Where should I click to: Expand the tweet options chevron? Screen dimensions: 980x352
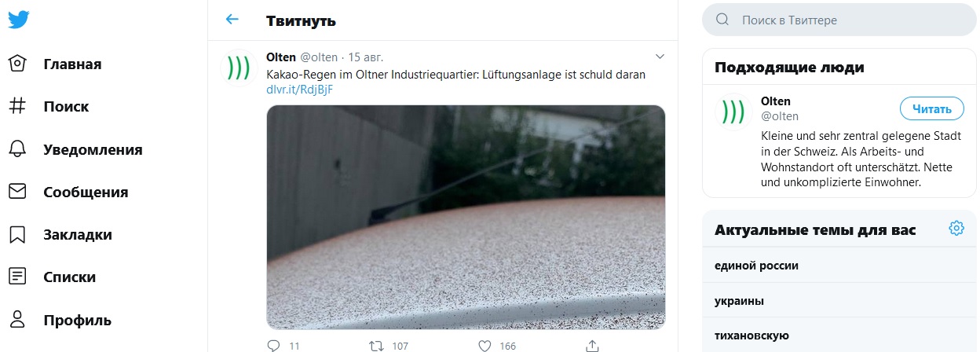click(660, 57)
